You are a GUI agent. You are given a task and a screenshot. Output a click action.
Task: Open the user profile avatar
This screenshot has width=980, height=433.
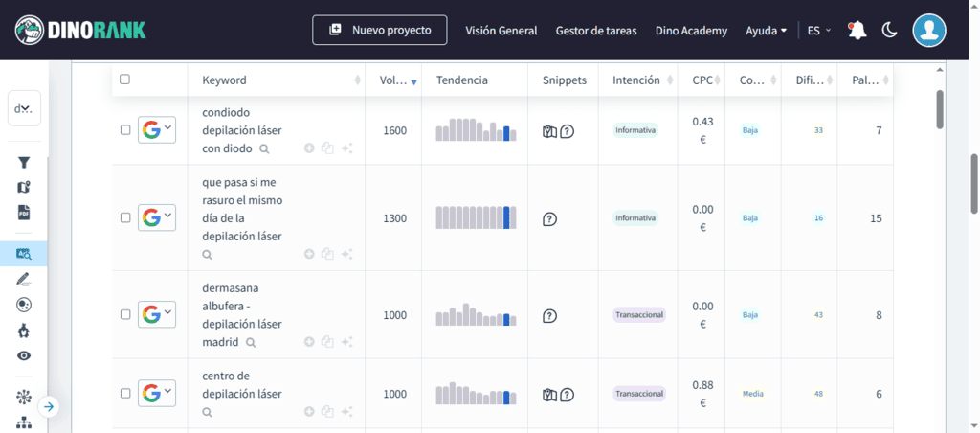928,30
